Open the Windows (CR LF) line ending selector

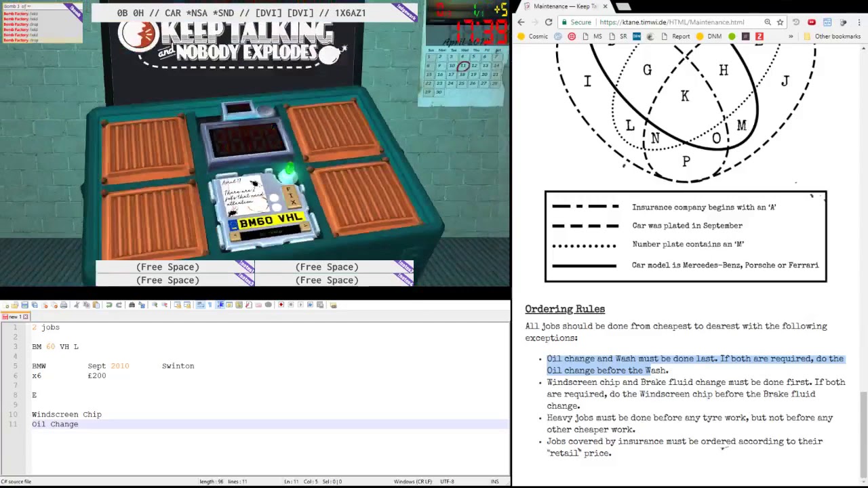pyautogui.click(x=413, y=481)
